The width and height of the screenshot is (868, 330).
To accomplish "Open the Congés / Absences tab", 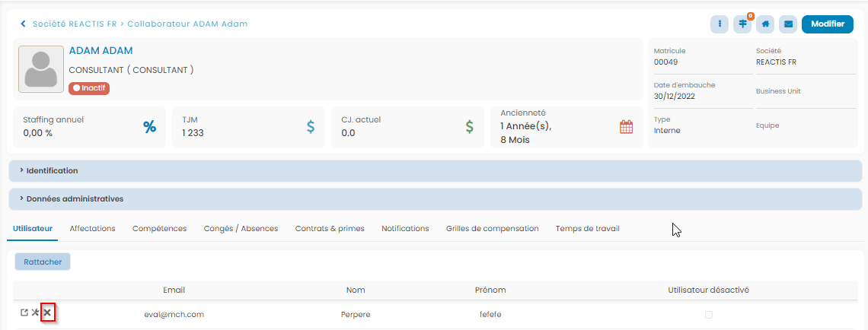I will [x=241, y=228].
